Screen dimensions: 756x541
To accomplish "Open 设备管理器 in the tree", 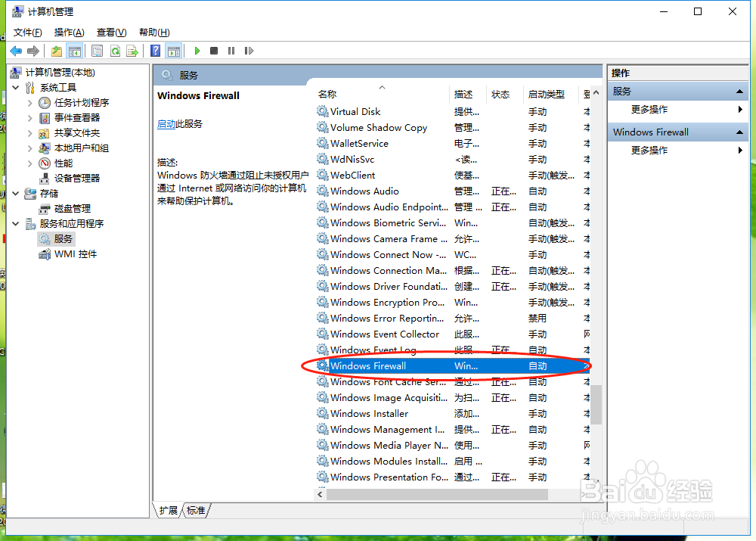I will click(77, 179).
